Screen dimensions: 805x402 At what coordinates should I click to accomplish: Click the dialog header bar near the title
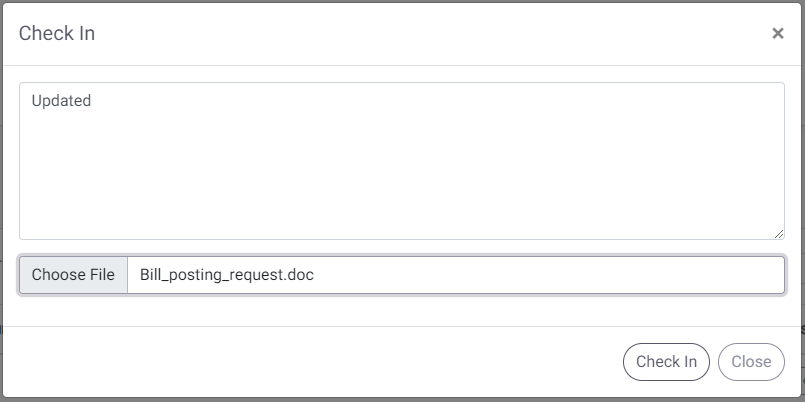click(x=402, y=33)
